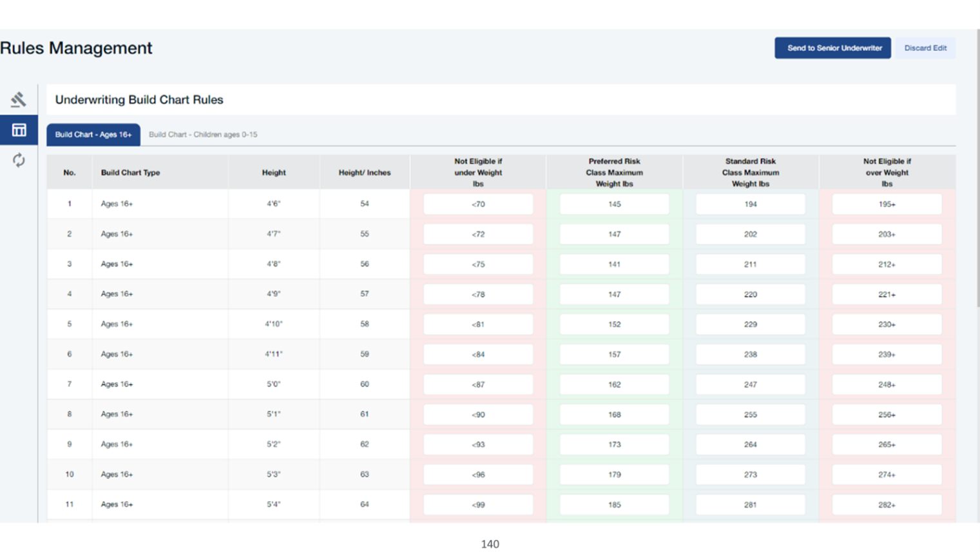Open Build Chart - Children ages 0-15 tab
Viewport: 980px width, 552px height.
[203, 135]
